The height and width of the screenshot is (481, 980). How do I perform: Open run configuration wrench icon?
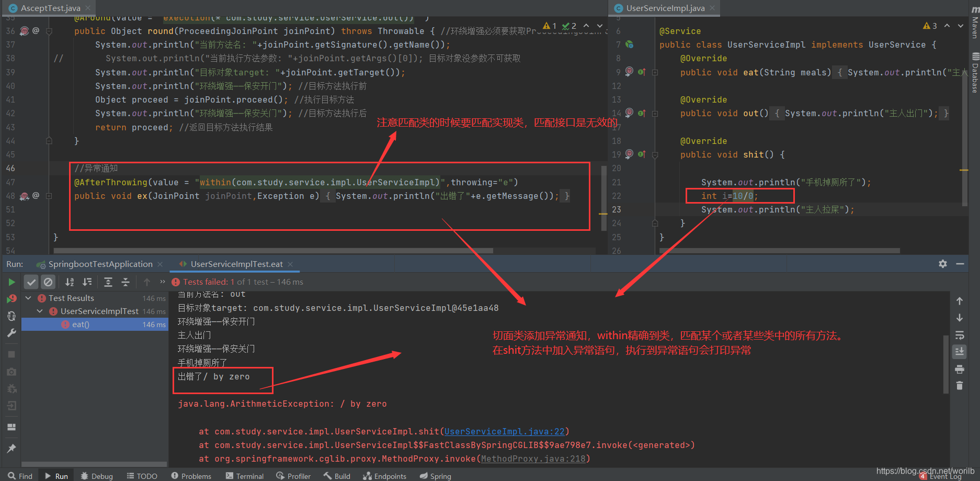(12, 333)
